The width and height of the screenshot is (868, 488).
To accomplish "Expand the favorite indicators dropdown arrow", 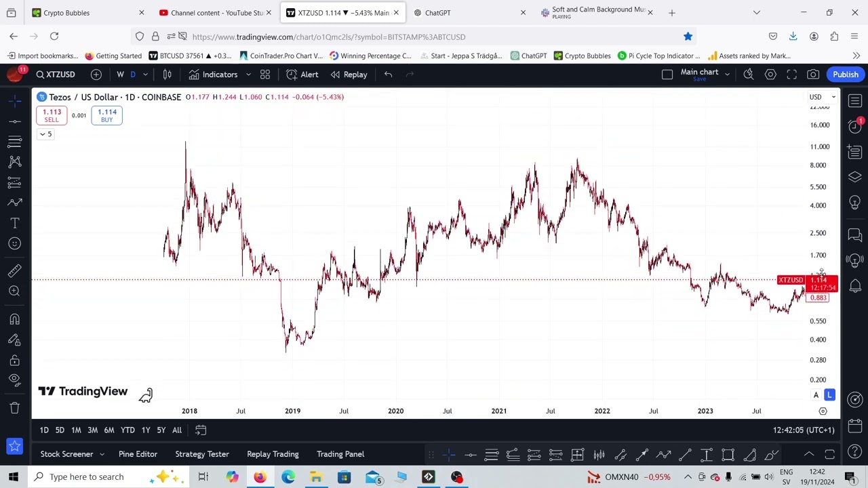I will pos(248,75).
